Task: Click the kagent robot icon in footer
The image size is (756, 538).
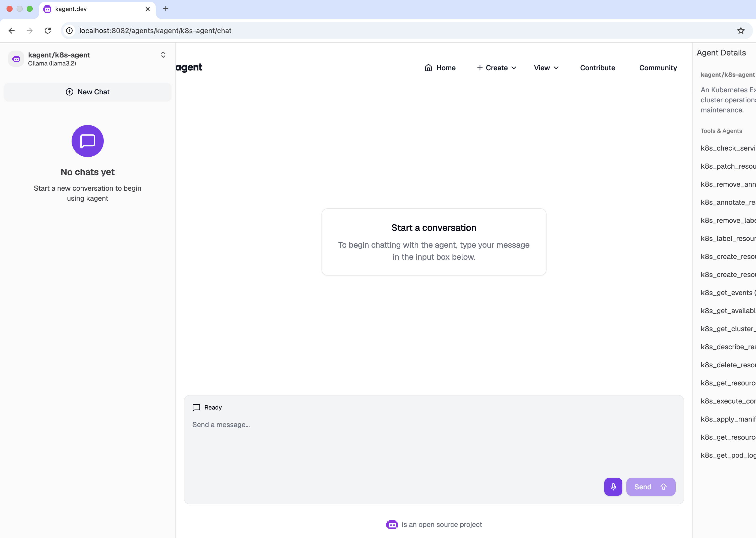Action: click(x=392, y=524)
